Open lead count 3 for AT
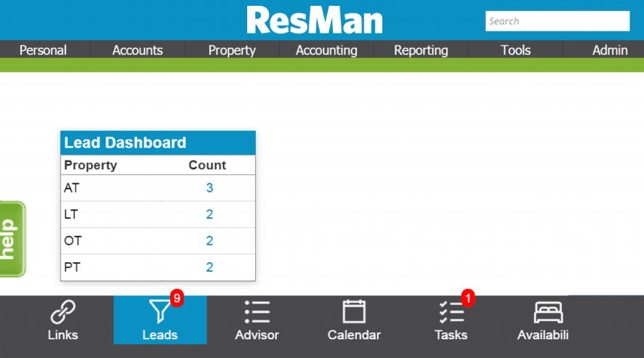Image resolution: width=644 pixels, height=358 pixels. [x=209, y=188]
